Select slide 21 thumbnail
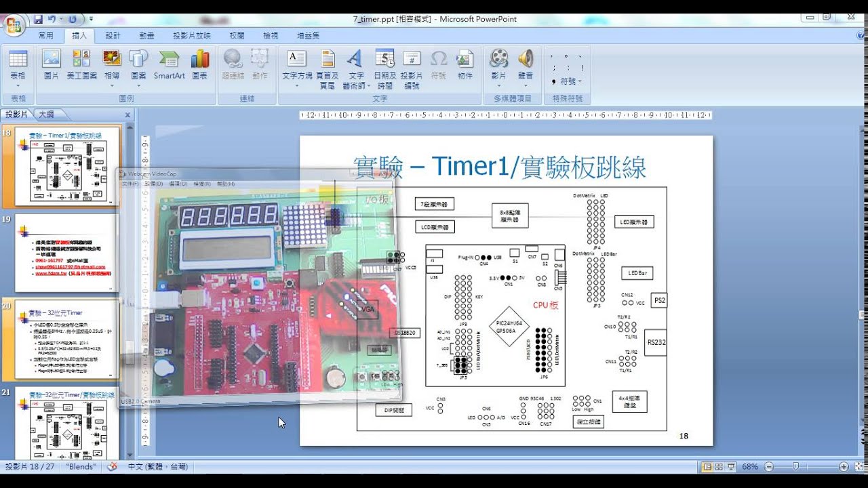Image resolution: width=868 pixels, height=488 pixels. [x=68, y=424]
